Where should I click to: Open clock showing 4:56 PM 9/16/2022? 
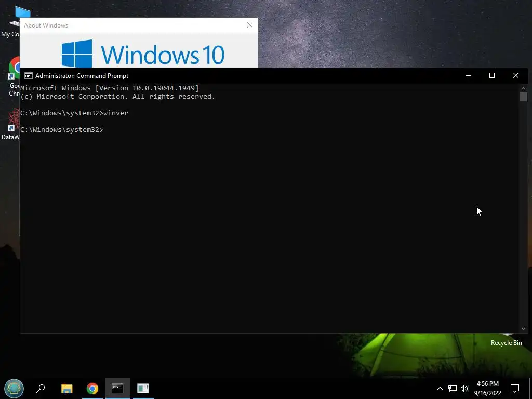point(487,389)
